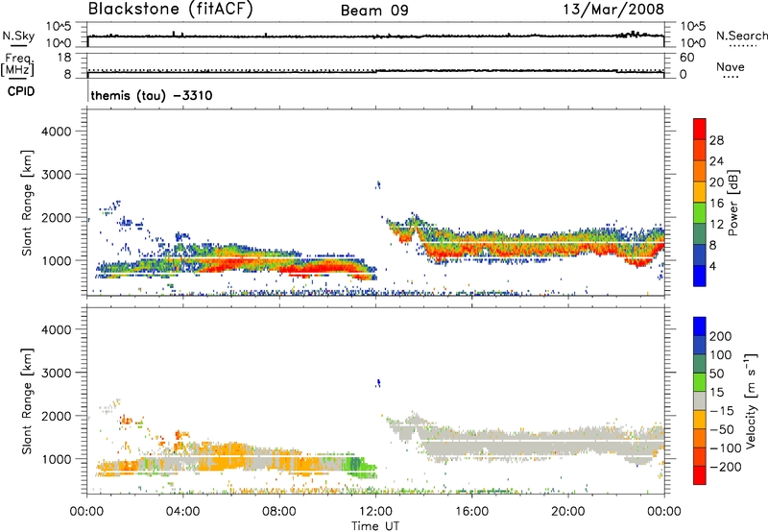Click the date '13/Mar/2008'
The height and width of the screenshot is (532, 768).
(613, 10)
